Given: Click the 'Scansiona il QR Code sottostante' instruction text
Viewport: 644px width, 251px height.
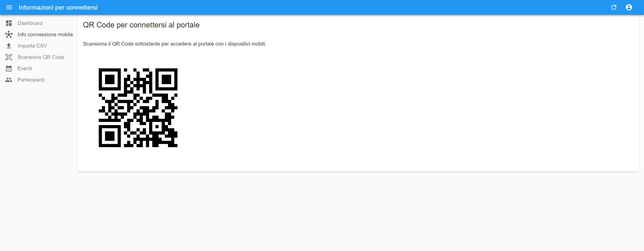Looking at the screenshot, I should [x=175, y=44].
